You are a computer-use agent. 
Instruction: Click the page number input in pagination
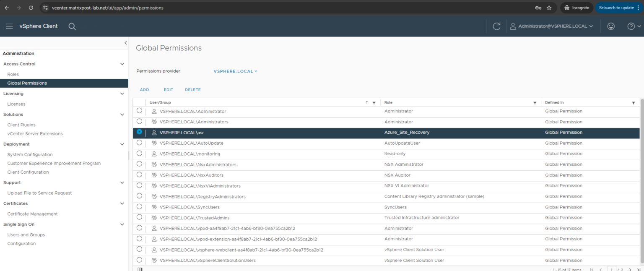611,269
